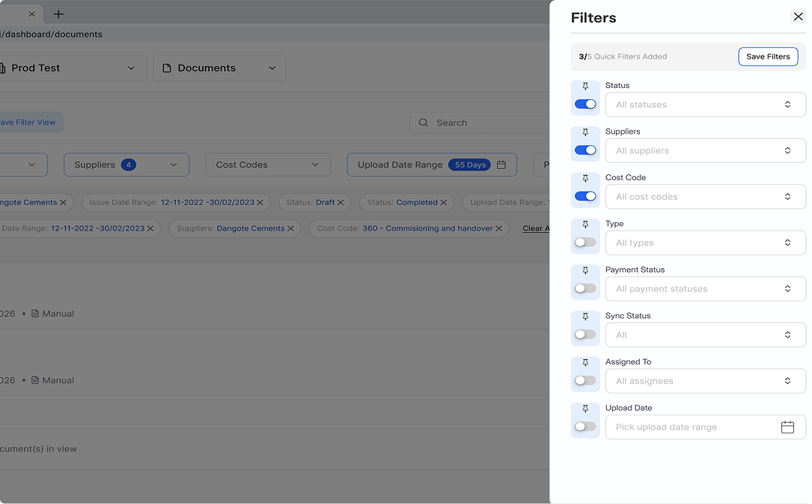Open a new browser tab with plus
Viewport: 812px width, 504px height.
pos(59,14)
